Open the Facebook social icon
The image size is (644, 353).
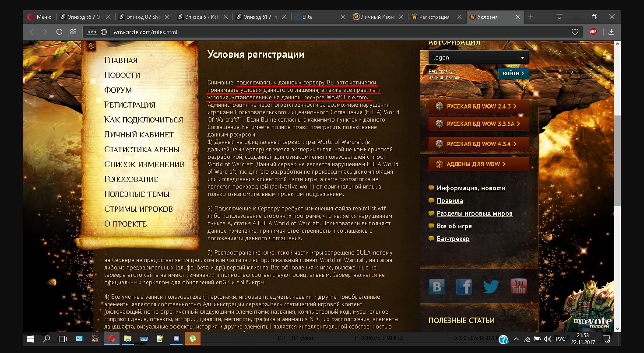click(x=464, y=287)
